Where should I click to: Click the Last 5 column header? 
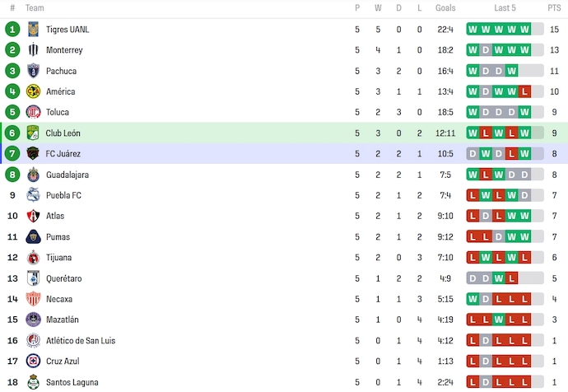pos(505,8)
